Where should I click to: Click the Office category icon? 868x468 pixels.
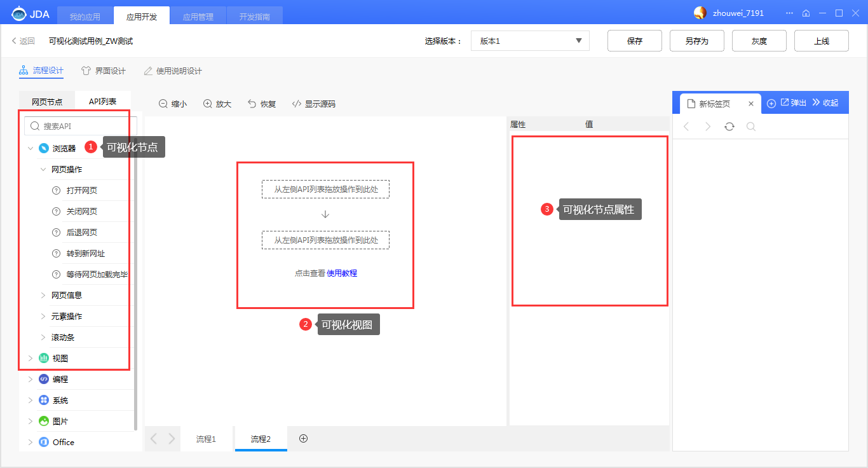(44, 442)
